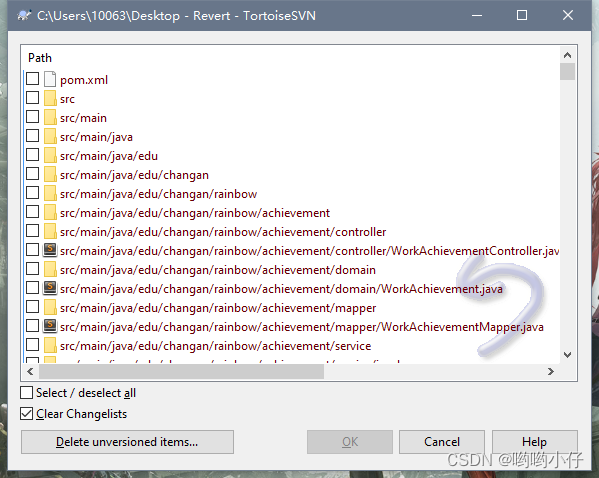Check the achievement/mapper folder checkbox
This screenshot has width=599, height=478.
coord(32,307)
